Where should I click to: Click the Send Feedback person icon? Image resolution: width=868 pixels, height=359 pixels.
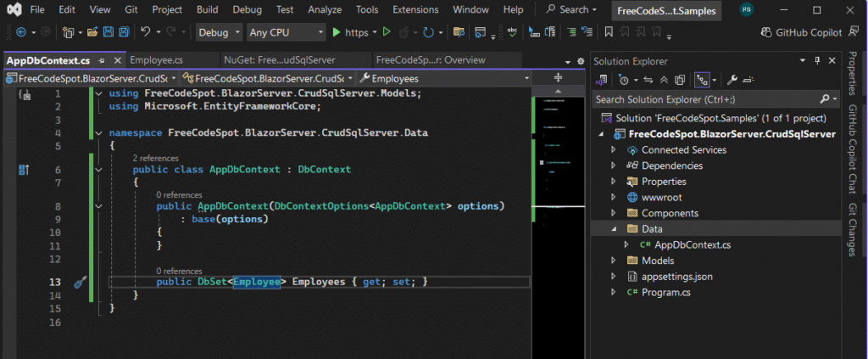coord(853,32)
